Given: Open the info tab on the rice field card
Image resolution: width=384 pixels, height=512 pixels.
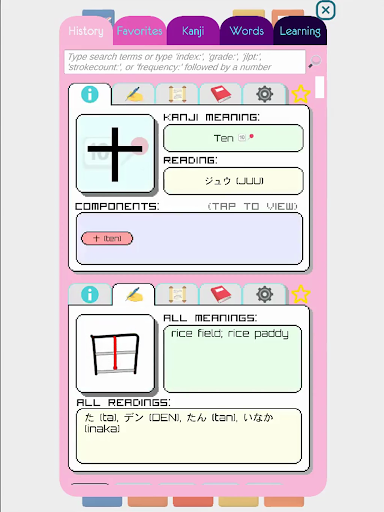Looking at the screenshot, I should (90, 294).
